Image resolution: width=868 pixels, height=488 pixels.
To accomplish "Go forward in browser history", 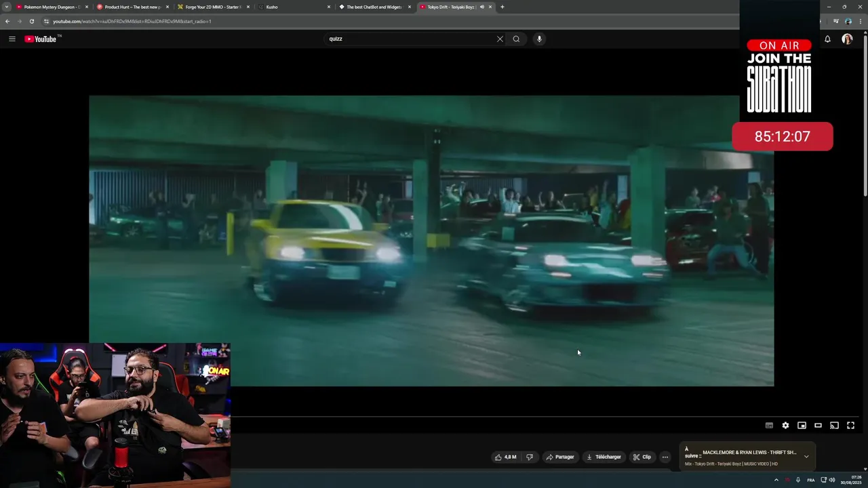I will click(x=19, y=21).
